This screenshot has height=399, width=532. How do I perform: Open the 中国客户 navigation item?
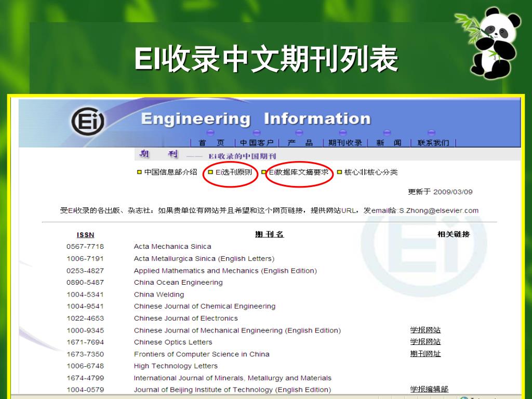tap(257, 143)
